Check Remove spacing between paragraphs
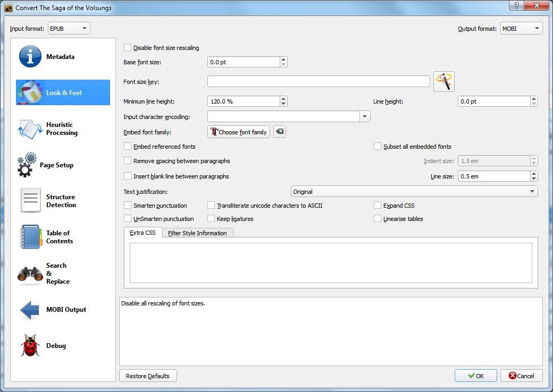Image resolution: width=553 pixels, height=392 pixels. 127,160
